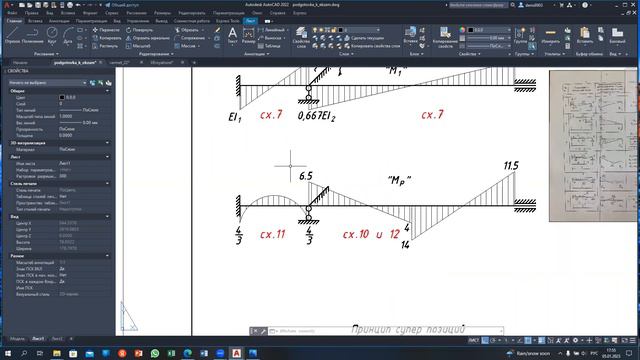Collapse the Вид section in properties
Screen dimensions: 640x360
[x=107, y=216]
